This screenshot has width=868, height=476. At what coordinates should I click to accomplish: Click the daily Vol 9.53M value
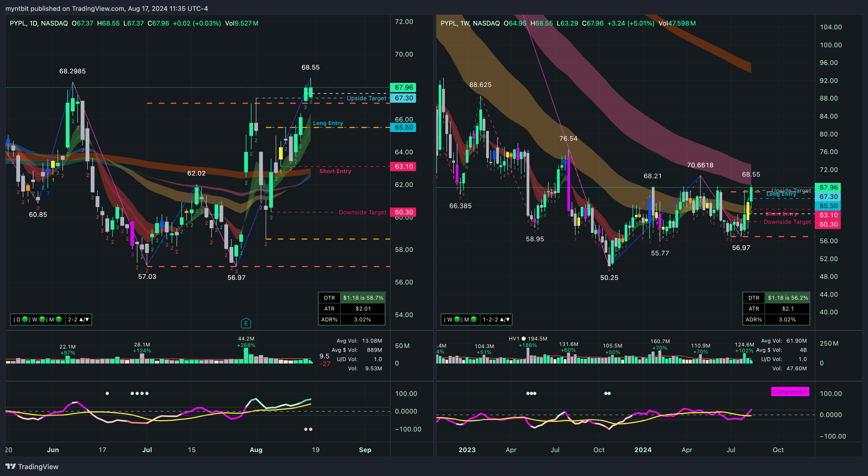pos(373,368)
